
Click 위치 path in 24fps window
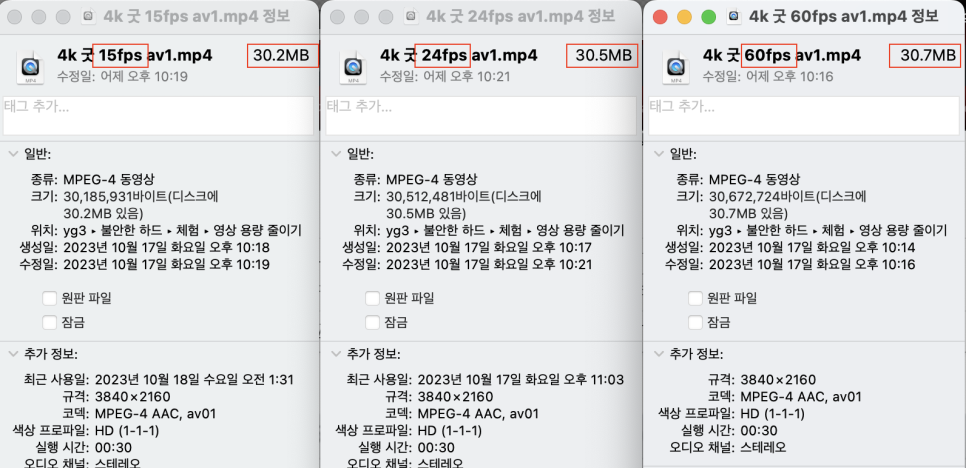(505, 231)
